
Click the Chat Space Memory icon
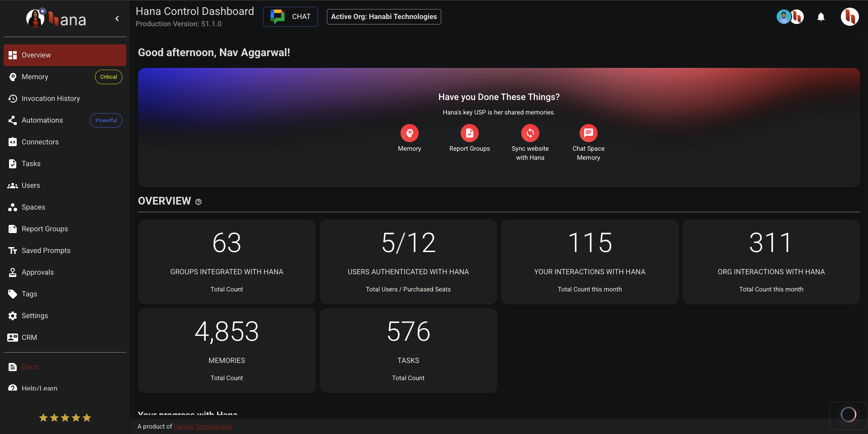click(589, 133)
